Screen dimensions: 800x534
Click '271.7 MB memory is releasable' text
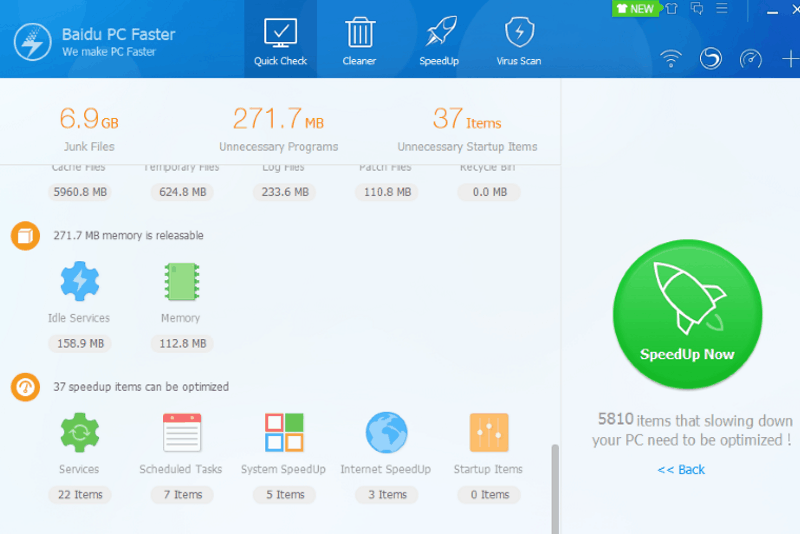tap(128, 236)
